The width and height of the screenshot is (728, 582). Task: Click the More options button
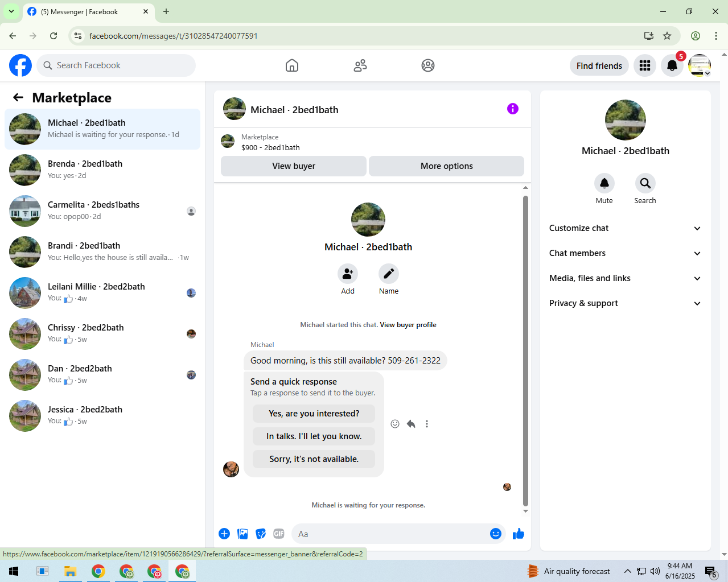point(447,166)
